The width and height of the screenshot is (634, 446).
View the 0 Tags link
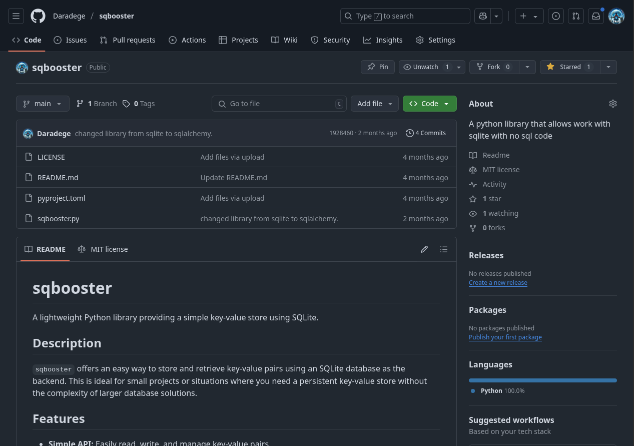pyautogui.click(x=139, y=104)
